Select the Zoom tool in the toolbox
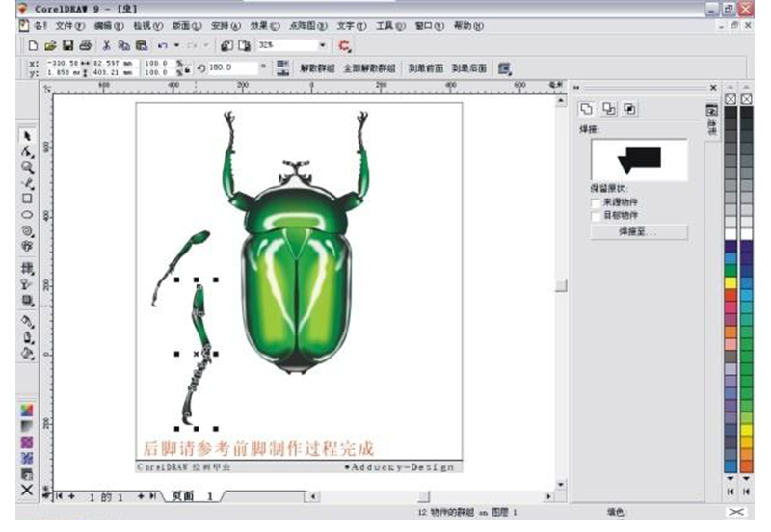The width and height of the screenshot is (771, 532). [27, 167]
